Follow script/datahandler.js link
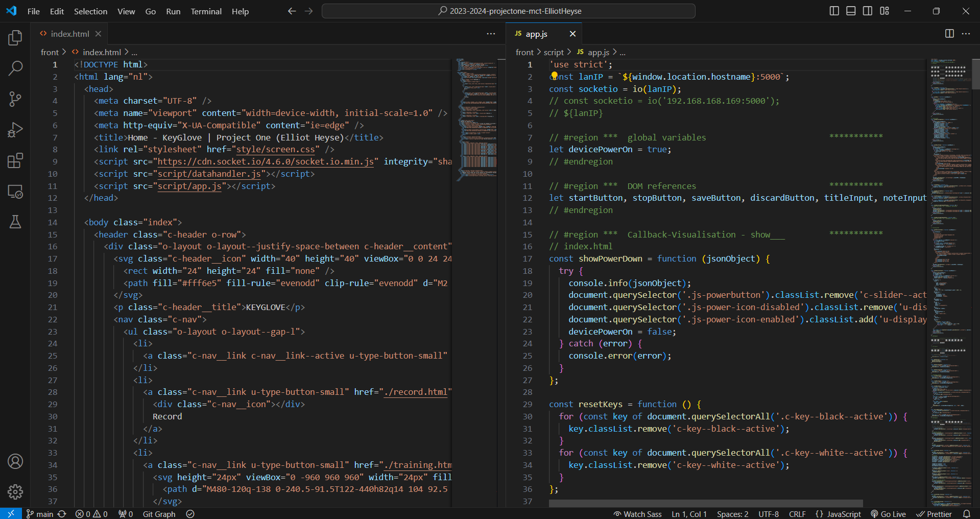Viewport: 980px width, 519px height. pos(209,174)
